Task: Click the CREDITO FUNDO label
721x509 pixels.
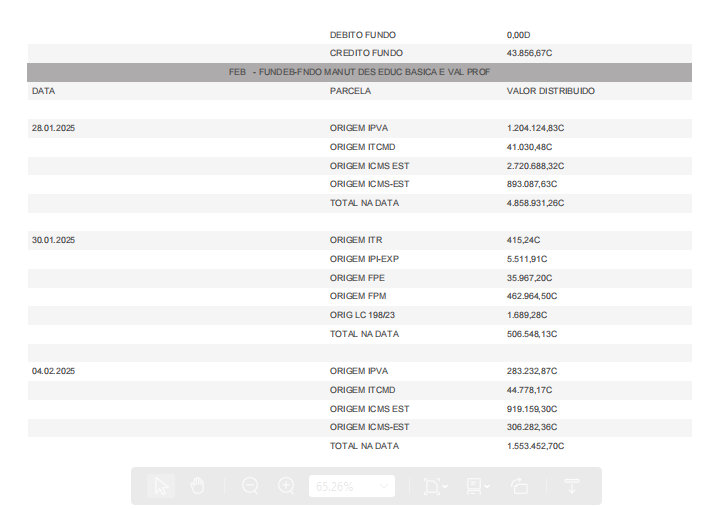Action: click(x=366, y=53)
